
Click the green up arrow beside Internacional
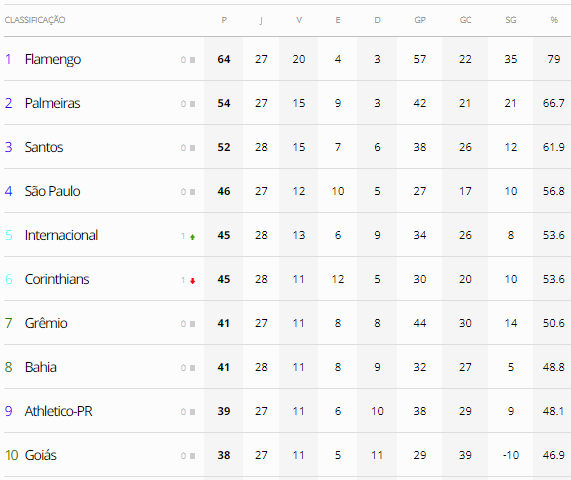coord(193,237)
